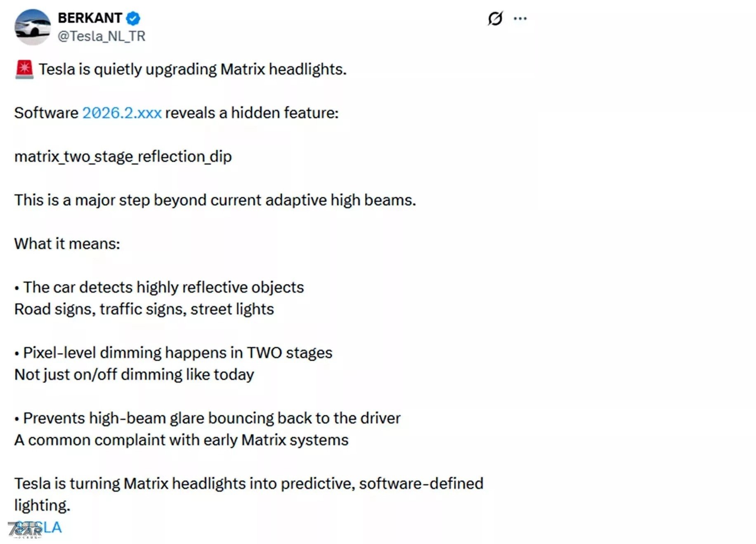Click the blue verified badge beside BERKANT

[132, 17]
